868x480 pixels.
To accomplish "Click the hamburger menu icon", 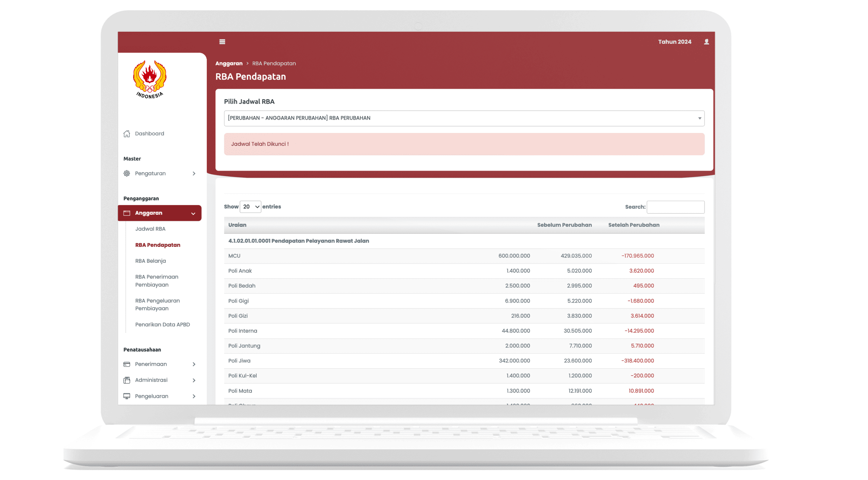I will tap(222, 42).
